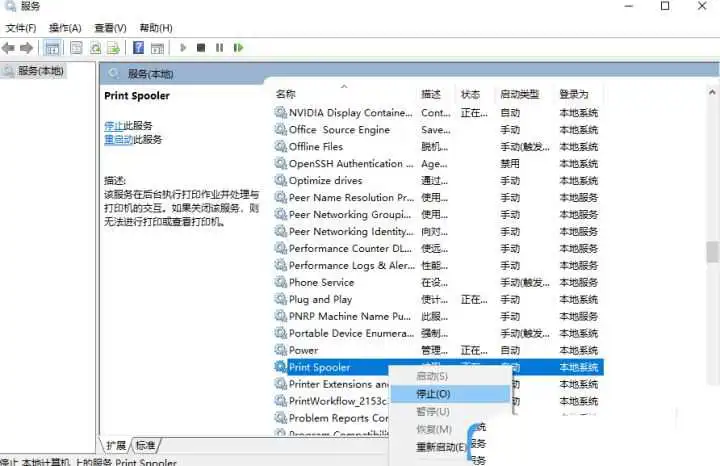The height and width of the screenshot is (466, 720).
Task: Select the PNRP Machine Name Pu... service
Action: coord(350,316)
